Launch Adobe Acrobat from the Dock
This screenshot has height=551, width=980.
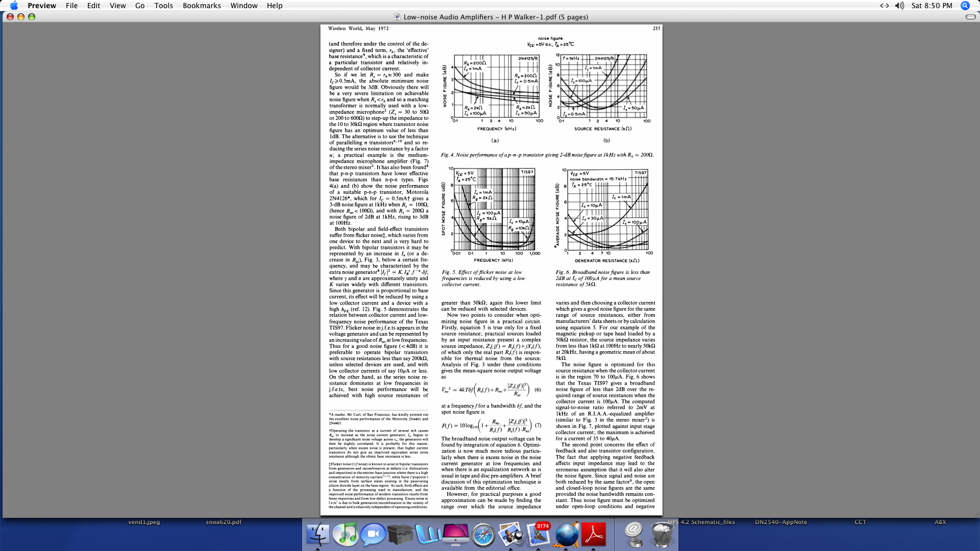(x=594, y=535)
